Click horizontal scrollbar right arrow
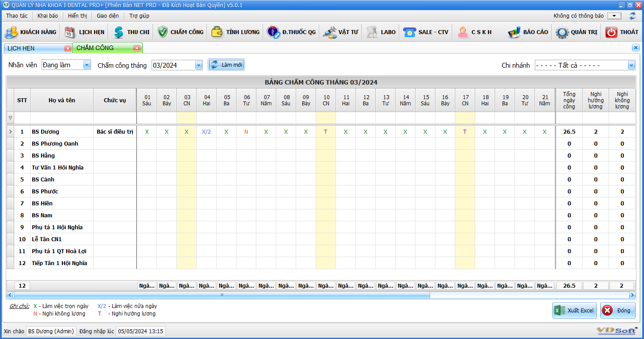The image size is (644, 339). click(632, 295)
